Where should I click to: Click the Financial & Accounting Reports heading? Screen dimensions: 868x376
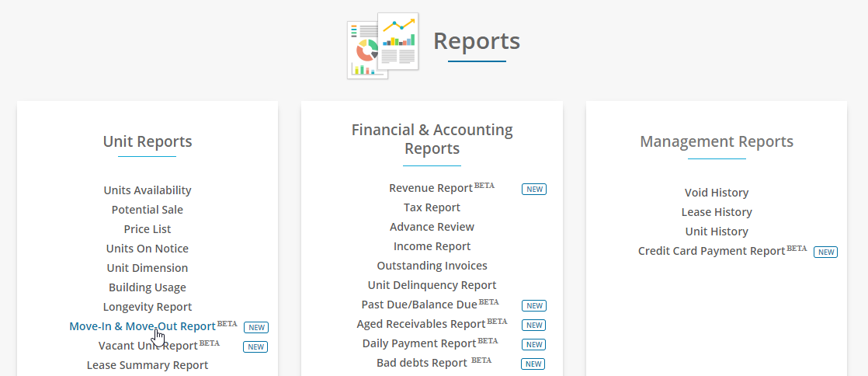pyautogui.click(x=432, y=139)
